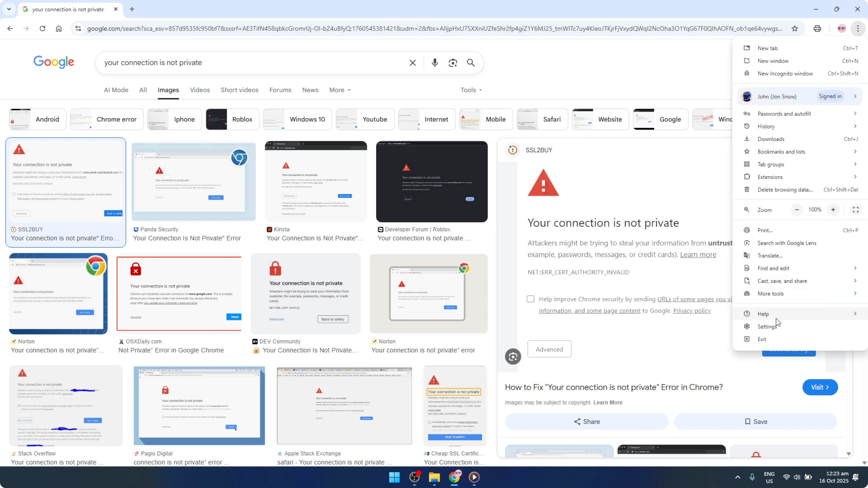
Task: Reload the current page
Action: (42, 29)
